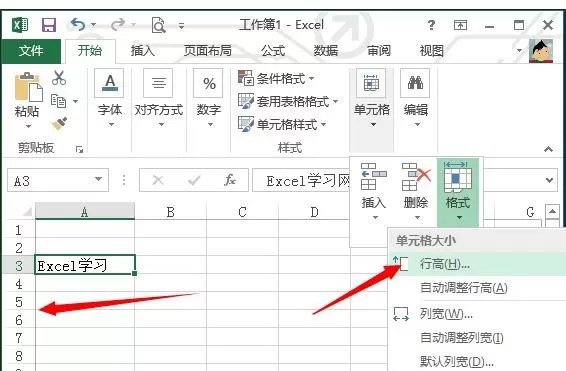
Task: Open the 文件 File tab
Action: 31,51
